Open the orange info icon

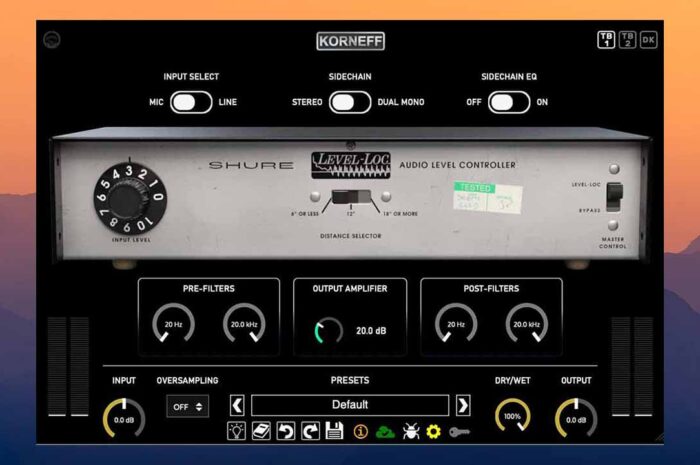click(361, 432)
